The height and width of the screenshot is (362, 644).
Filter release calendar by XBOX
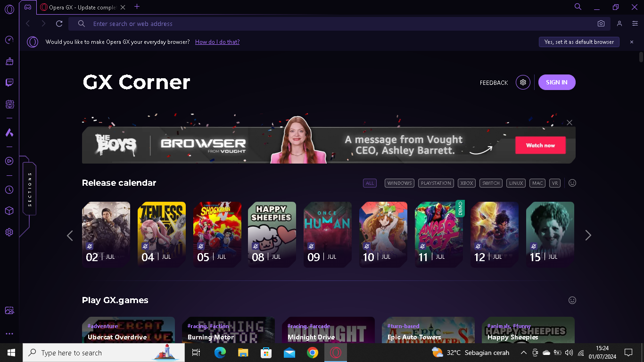pos(467,183)
